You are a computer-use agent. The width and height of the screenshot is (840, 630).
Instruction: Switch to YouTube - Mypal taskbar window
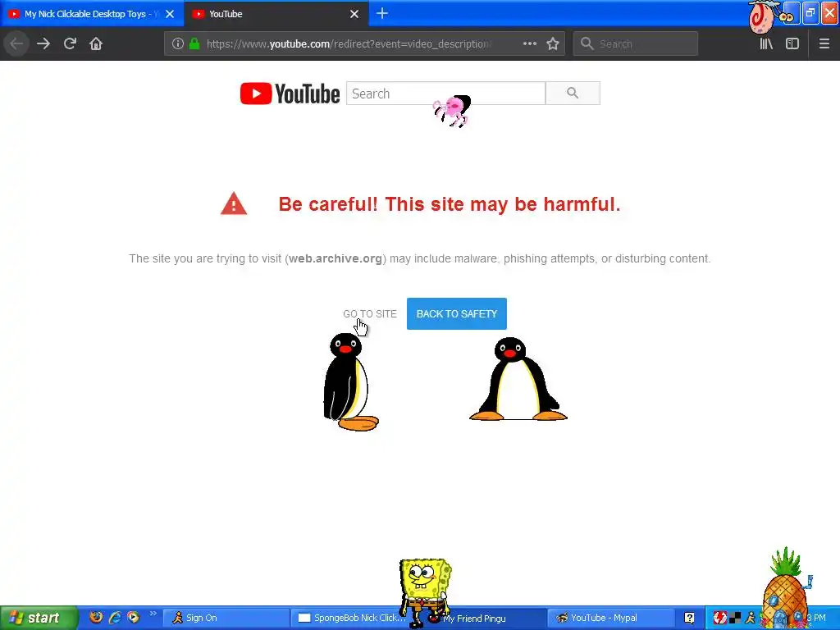tap(610, 618)
